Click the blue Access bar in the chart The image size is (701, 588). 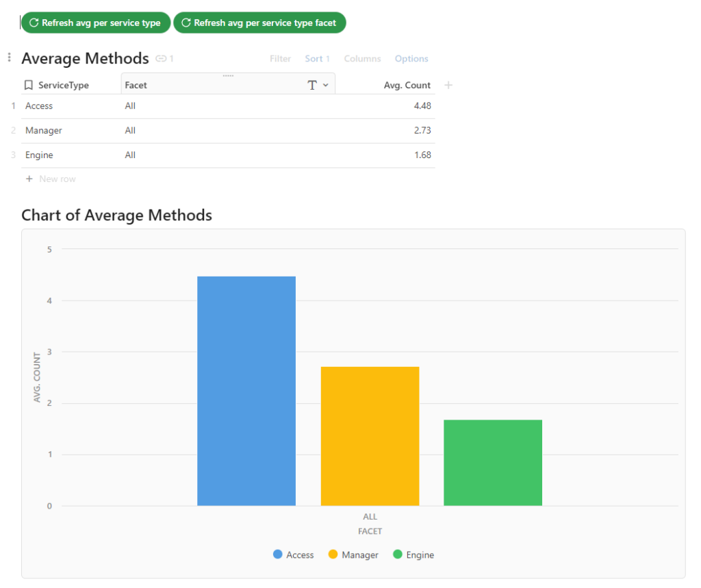click(246, 391)
